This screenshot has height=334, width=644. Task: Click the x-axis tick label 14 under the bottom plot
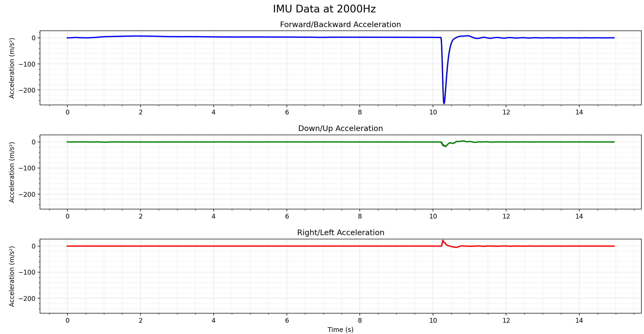(x=579, y=321)
